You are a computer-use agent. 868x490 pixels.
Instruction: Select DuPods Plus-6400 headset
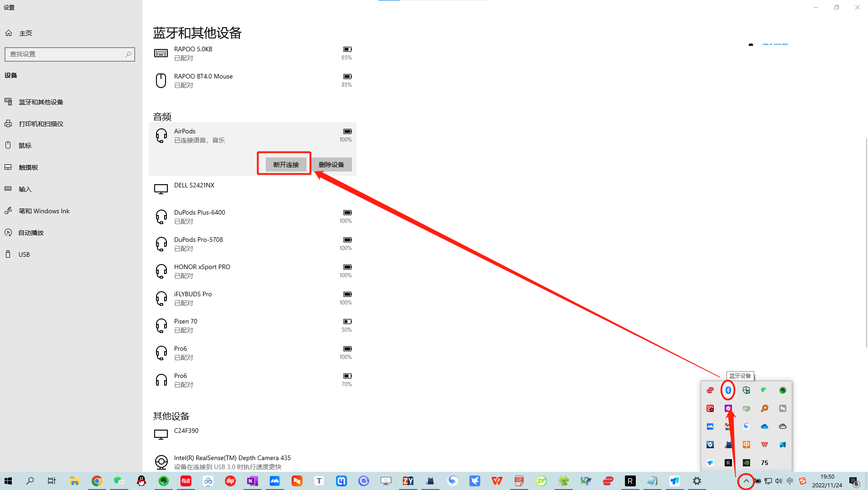[253, 217]
